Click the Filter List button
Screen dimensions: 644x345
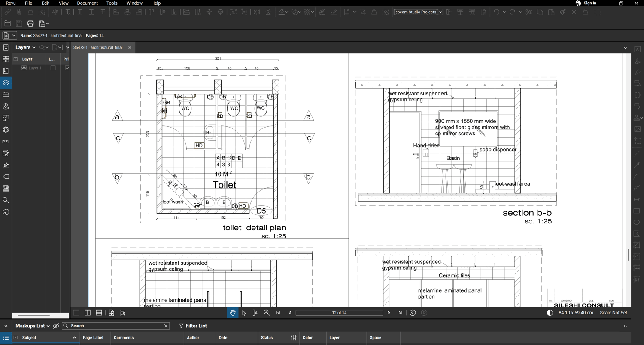193,326
